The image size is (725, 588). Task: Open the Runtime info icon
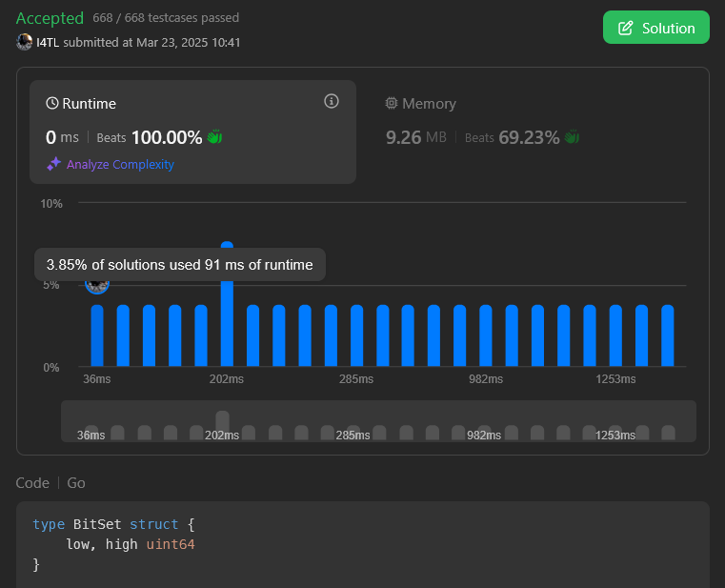coord(331,101)
